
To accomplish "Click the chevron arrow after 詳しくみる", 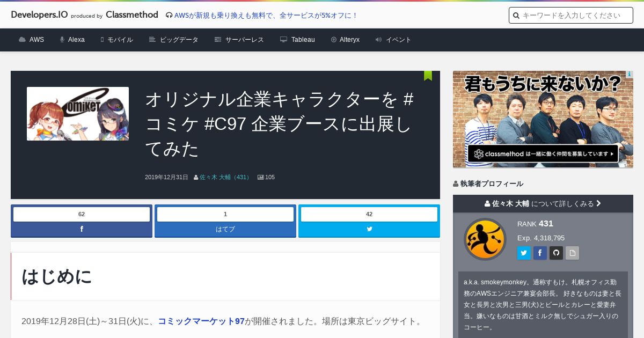I will [x=599, y=204].
